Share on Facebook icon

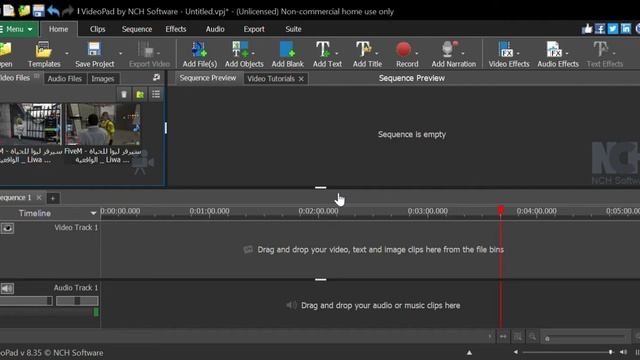pos(600,29)
